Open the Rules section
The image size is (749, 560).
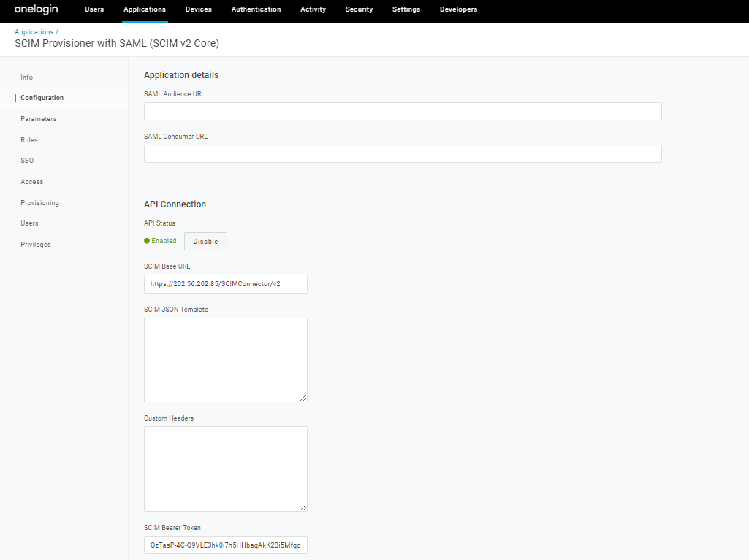pyautogui.click(x=28, y=139)
